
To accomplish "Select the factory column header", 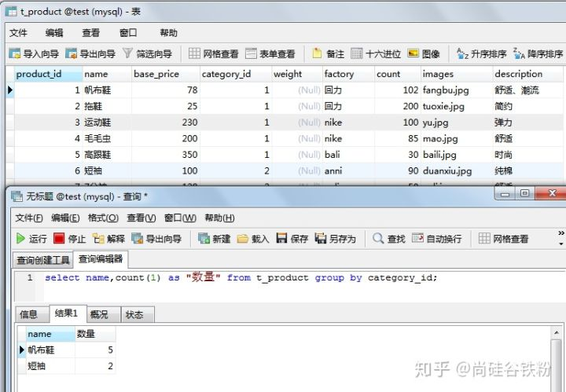I will (348, 74).
